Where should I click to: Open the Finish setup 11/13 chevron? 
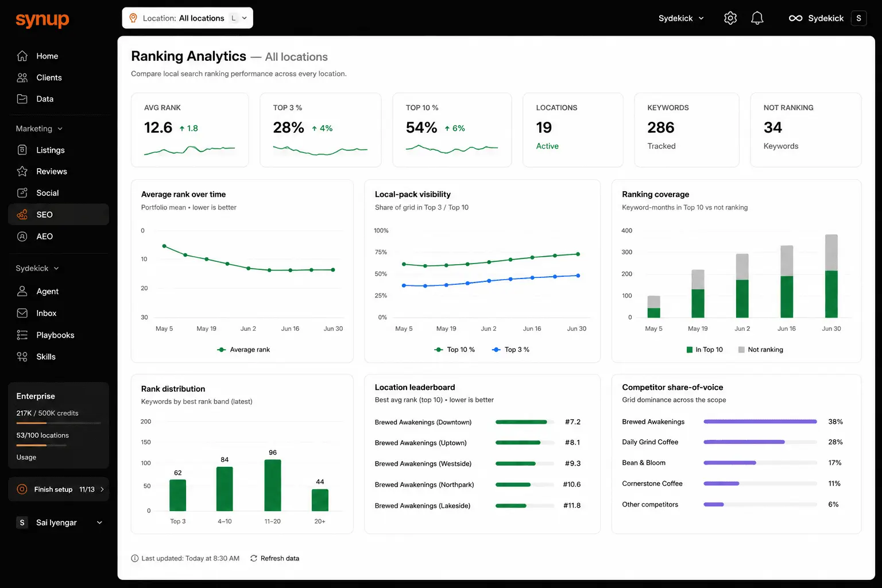102,489
